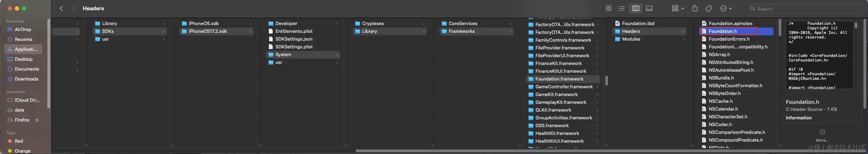Image resolution: width=868 pixels, height=154 pixels.
Task: Switch to icon view
Action: pos(608,8)
